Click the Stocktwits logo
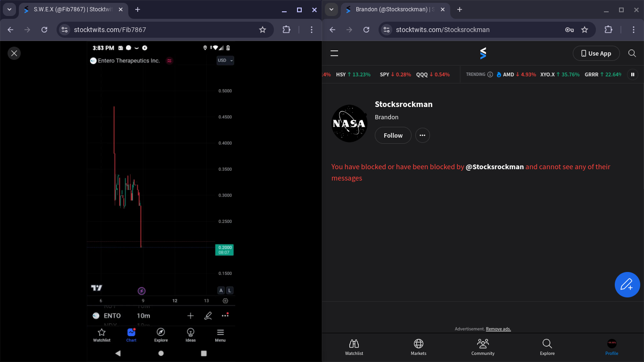This screenshot has width=644, height=362. point(483,53)
